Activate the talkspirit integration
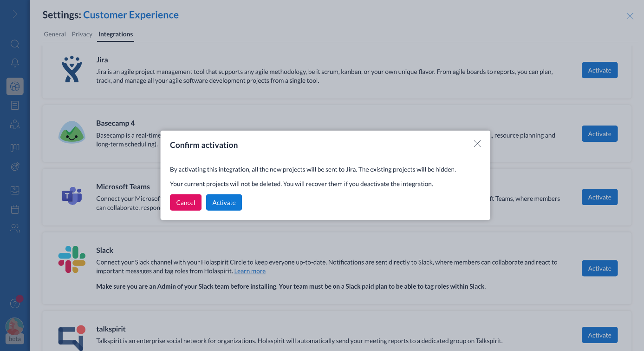Image resolution: width=644 pixels, height=351 pixels. click(599, 335)
